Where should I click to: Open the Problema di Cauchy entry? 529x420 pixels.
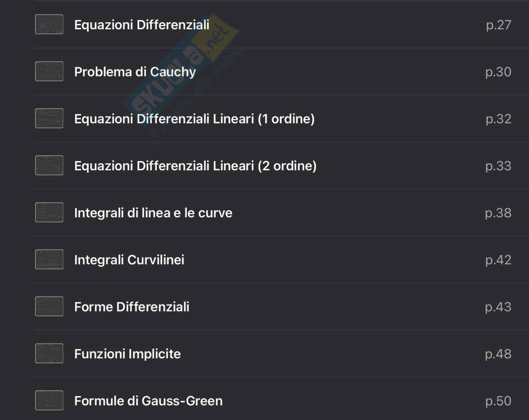[x=135, y=72]
